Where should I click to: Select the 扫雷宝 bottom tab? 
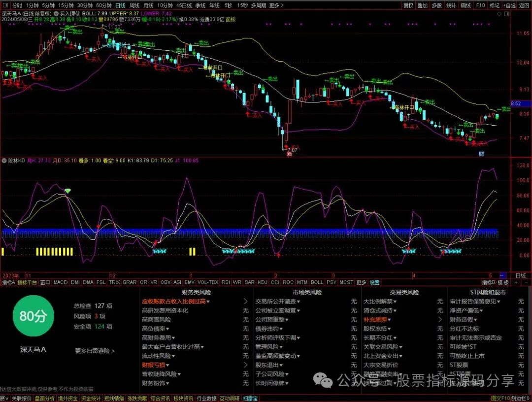pos(250,398)
